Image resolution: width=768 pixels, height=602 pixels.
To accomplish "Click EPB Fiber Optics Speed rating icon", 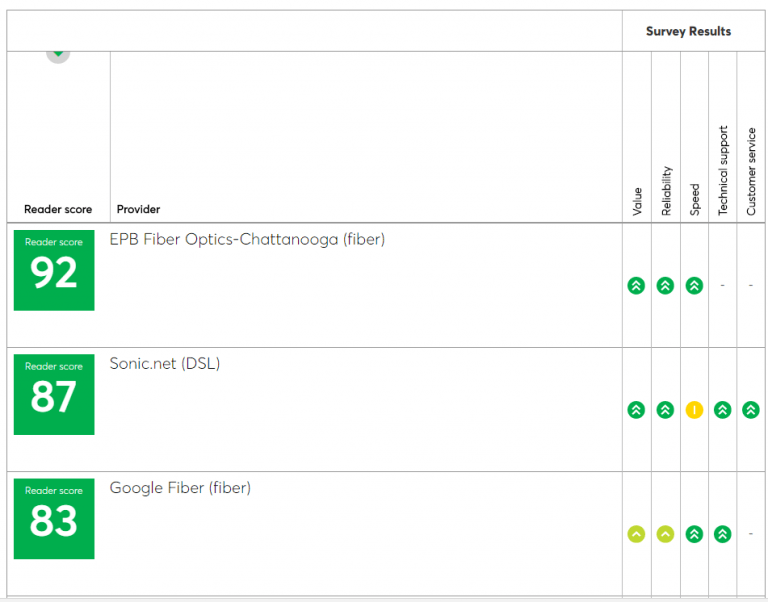I will (694, 285).
